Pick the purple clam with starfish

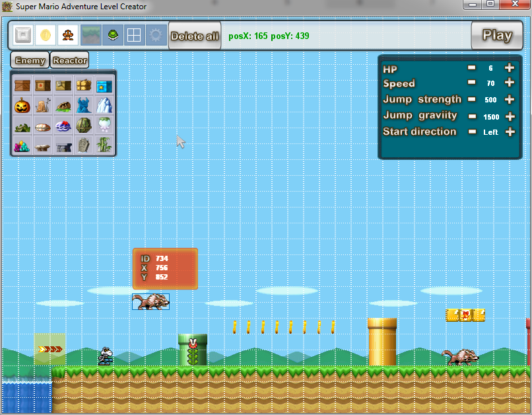(x=63, y=126)
